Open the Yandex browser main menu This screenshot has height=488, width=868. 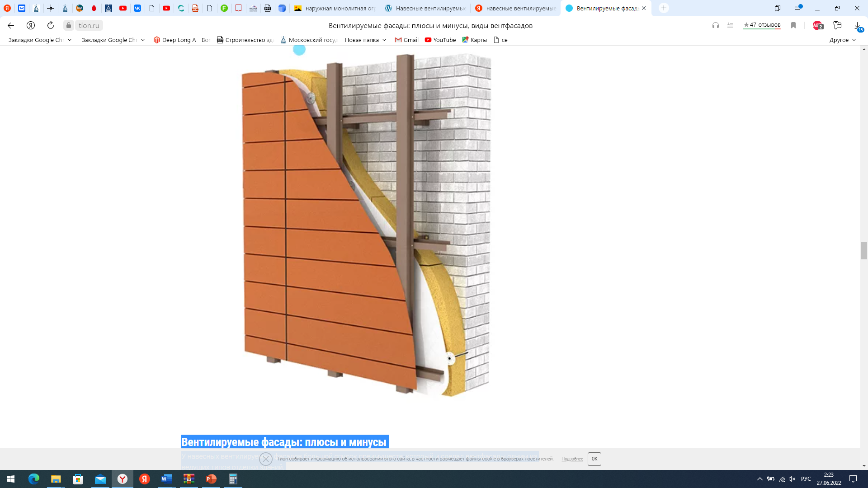[798, 8]
